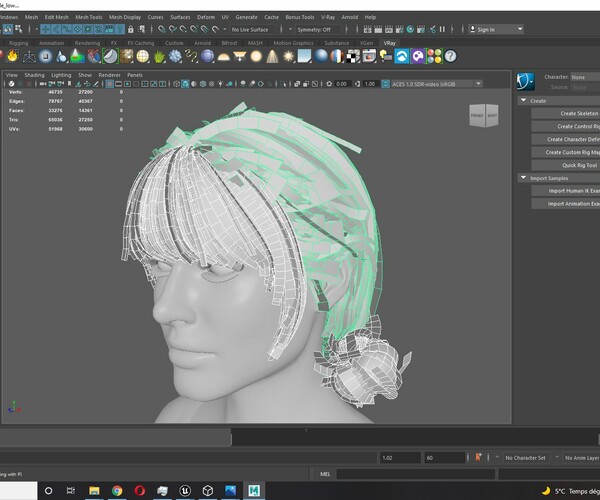The image size is (600, 500).
Task: Click Import Human IK Example button
Action: coord(566,191)
